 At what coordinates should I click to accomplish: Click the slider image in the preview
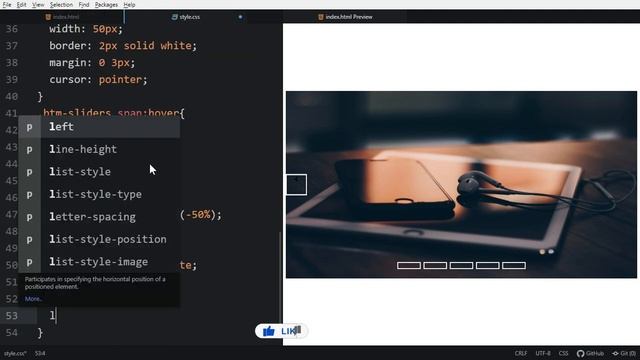461,184
